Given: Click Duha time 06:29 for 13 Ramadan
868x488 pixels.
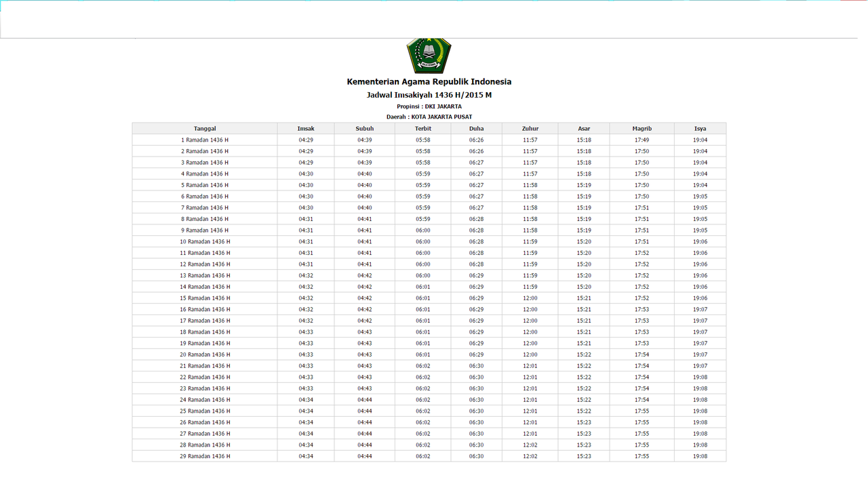Looking at the screenshot, I should 477,276.
